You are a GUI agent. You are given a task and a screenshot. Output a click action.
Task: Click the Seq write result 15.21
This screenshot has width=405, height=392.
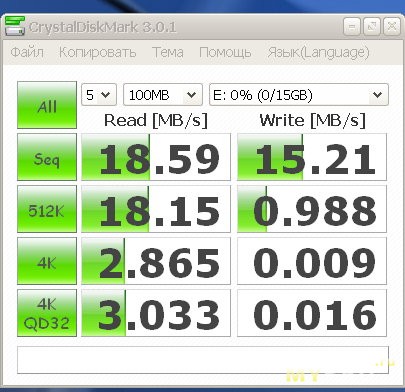(x=312, y=157)
